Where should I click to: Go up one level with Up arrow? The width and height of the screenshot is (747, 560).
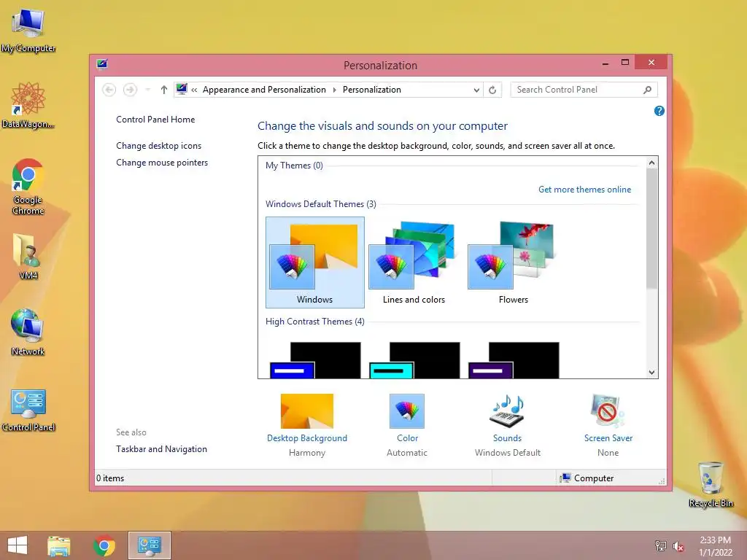pos(164,90)
